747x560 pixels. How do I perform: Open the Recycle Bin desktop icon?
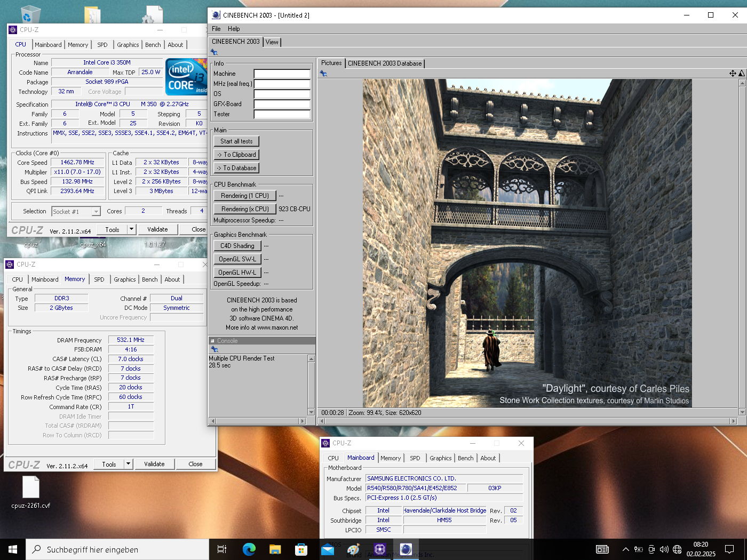click(30, 14)
